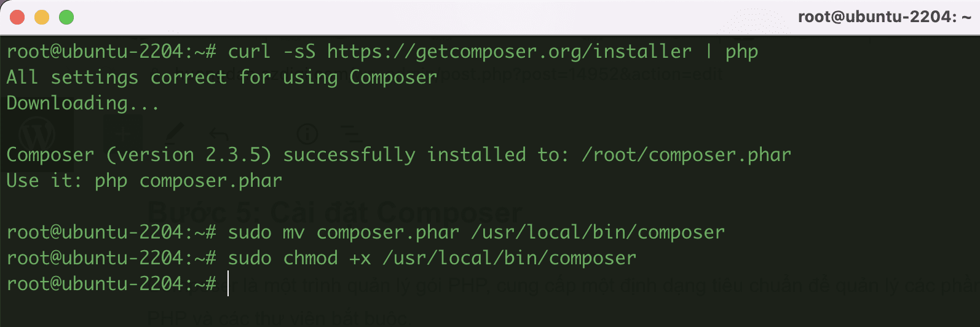Click /usr/local/bin/composer in the chmod command
The image size is (980, 327).
pyautogui.click(x=509, y=258)
